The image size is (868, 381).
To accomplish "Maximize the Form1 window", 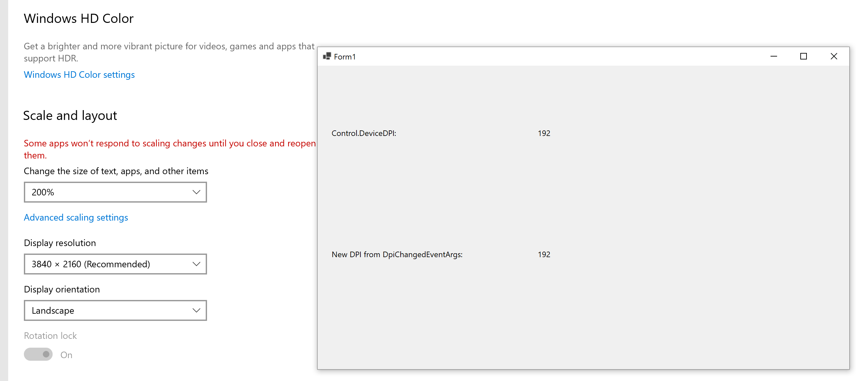I will (804, 56).
